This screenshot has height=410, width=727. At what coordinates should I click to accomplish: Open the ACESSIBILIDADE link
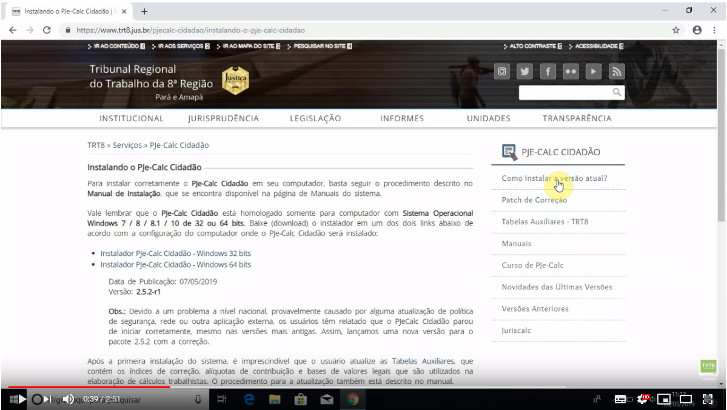pos(596,46)
